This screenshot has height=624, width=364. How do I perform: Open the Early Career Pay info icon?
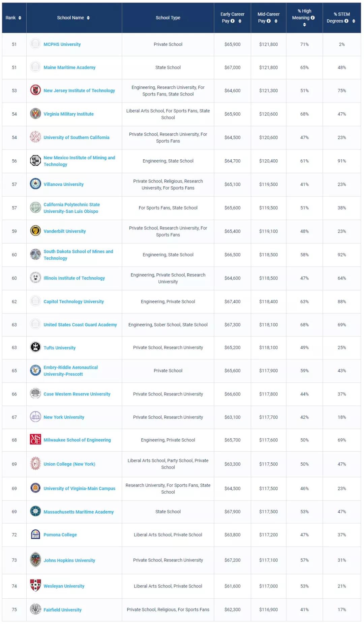(233, 21)
